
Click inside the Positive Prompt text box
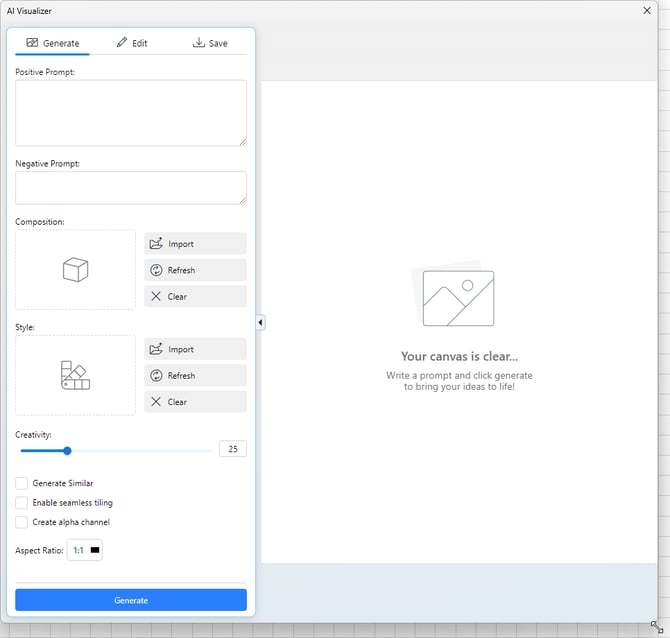pyautogui.click(x=131, y=113)
